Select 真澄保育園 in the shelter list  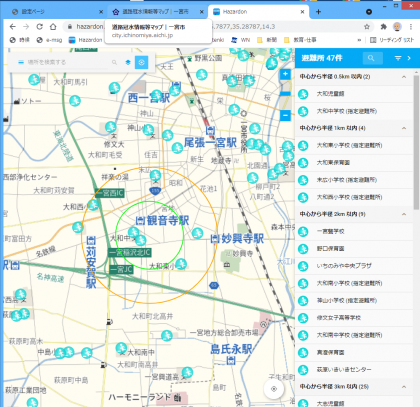(x=354, y=352)
